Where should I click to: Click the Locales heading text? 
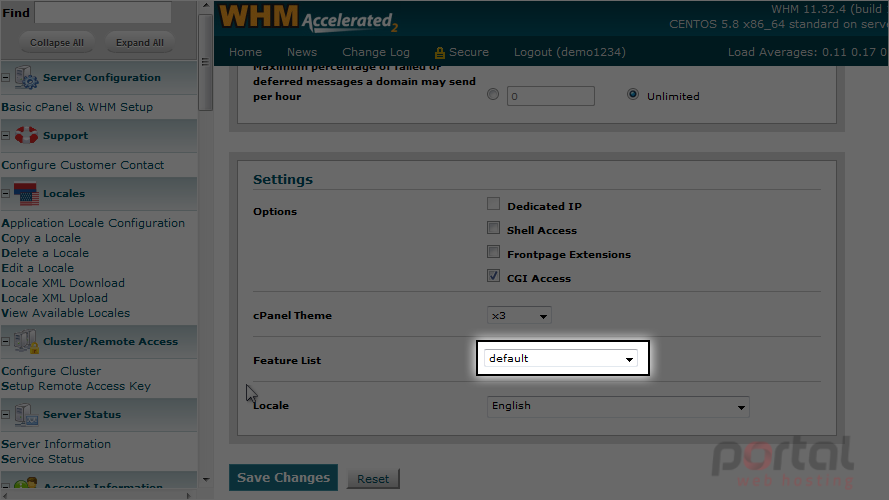[64, 193]
